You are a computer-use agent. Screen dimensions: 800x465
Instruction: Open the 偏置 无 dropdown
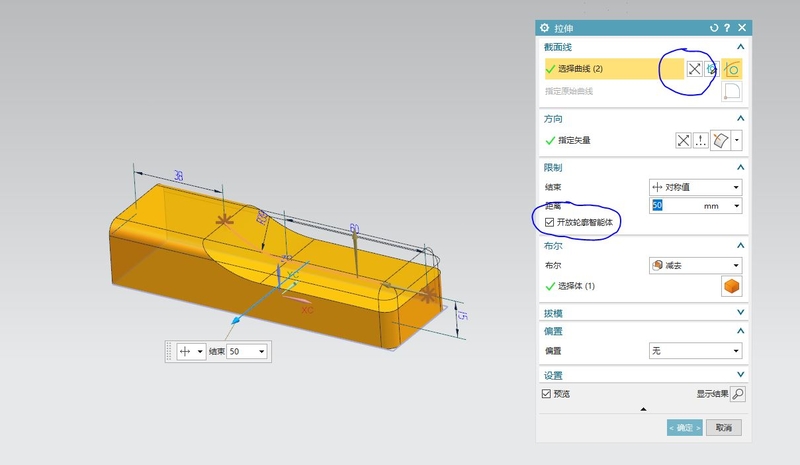point(695,351)
